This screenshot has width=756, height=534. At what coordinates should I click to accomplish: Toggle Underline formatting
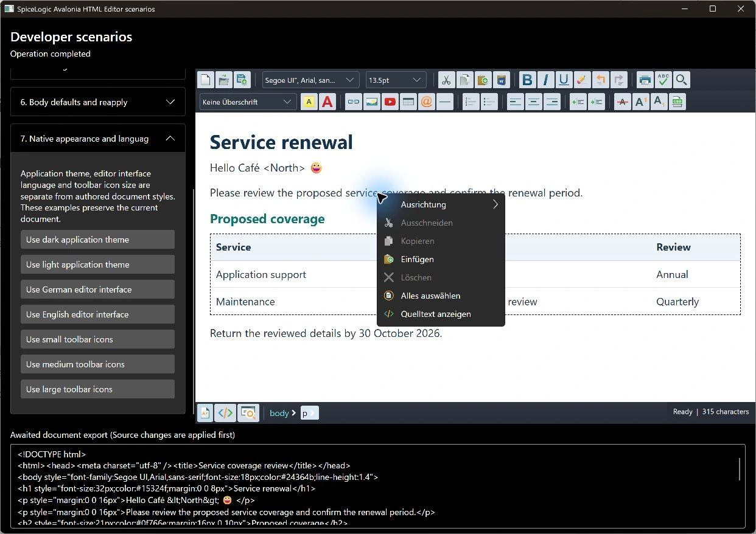564,80
